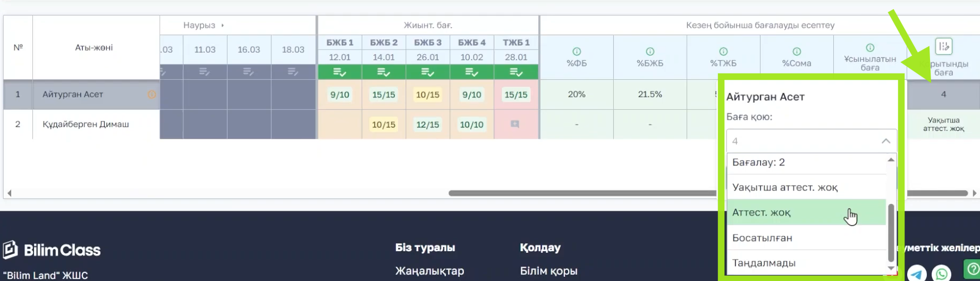980x281 pixels.
Task: Click the final grade edit icon in header
Action: (943, 47)
